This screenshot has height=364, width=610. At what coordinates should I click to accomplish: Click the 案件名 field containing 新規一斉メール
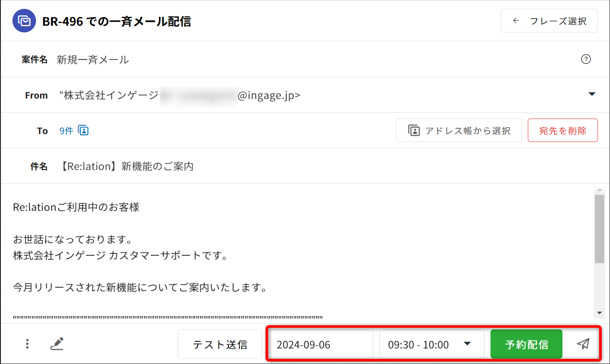[x=267, y=59]
